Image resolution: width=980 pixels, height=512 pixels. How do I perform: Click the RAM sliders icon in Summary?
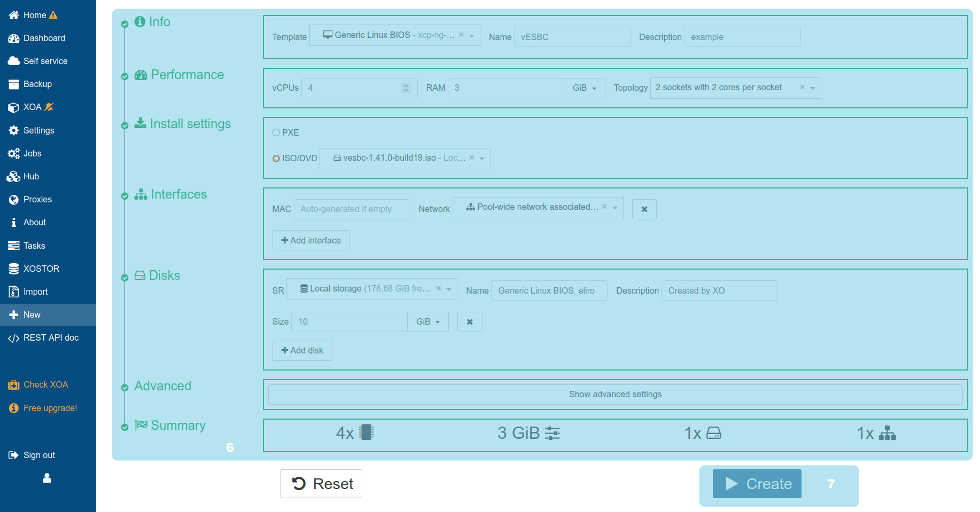click(x=553, y=433)
